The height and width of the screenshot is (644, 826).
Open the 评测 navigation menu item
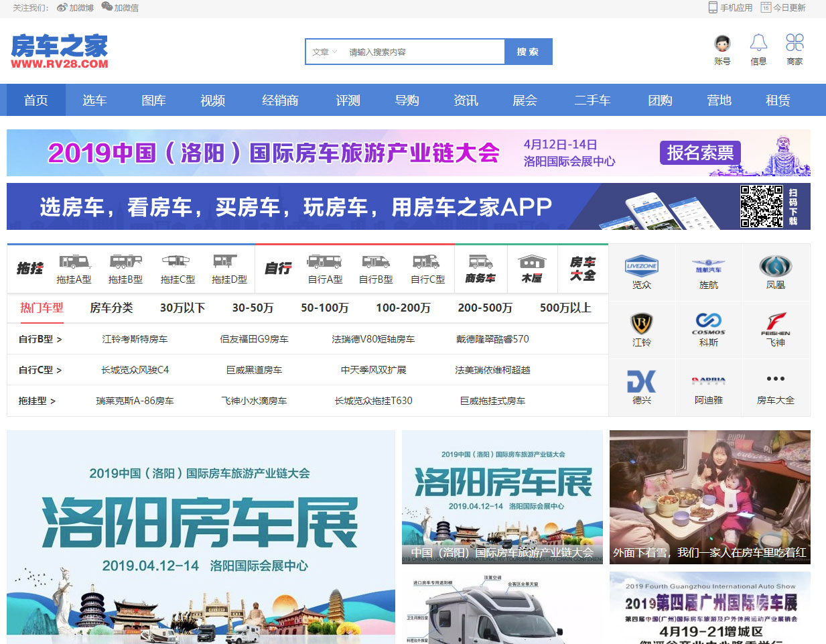(x=348, y=101)
